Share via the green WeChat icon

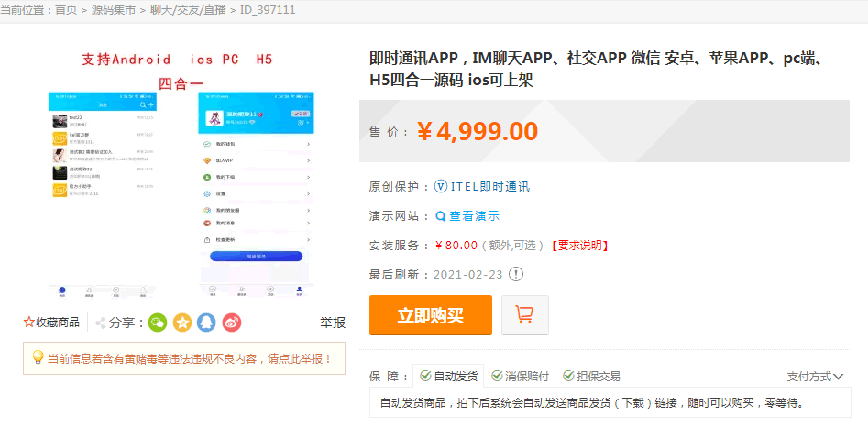click(x=158, y=323)
